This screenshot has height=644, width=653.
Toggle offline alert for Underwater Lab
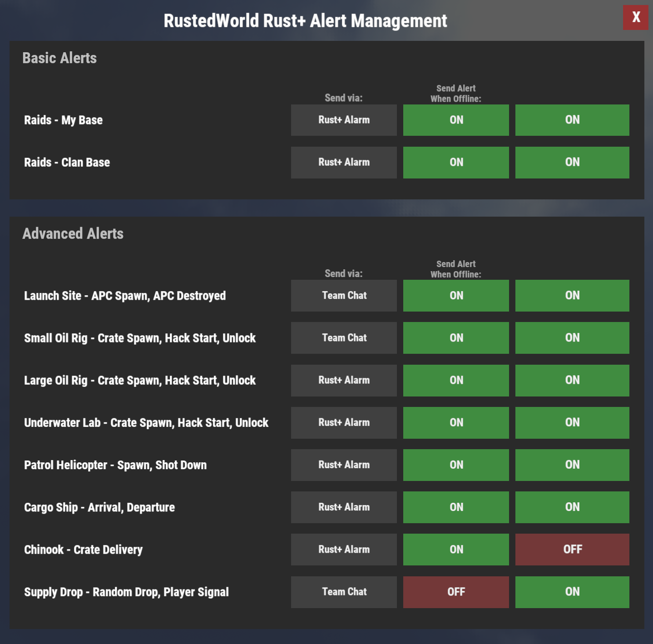pyautogui.click(x=456, y=423)
